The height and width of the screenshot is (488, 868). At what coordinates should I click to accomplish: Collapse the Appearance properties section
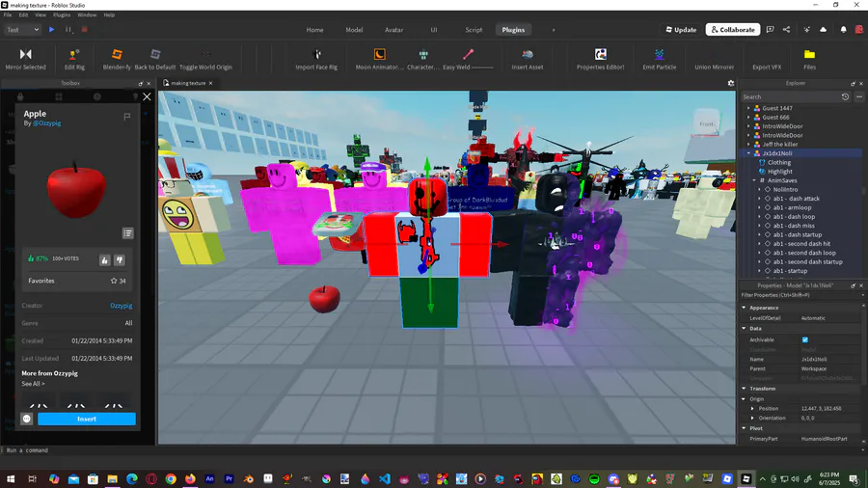[x=744, y=308]
